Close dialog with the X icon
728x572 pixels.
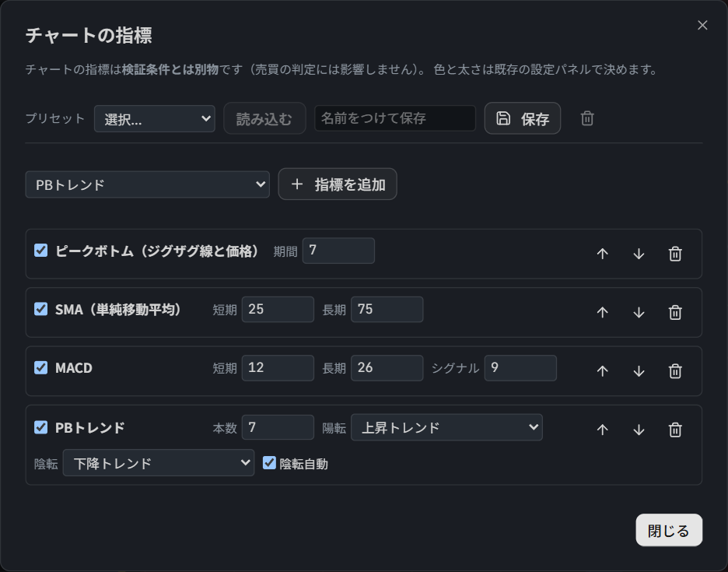coord(702,25)
